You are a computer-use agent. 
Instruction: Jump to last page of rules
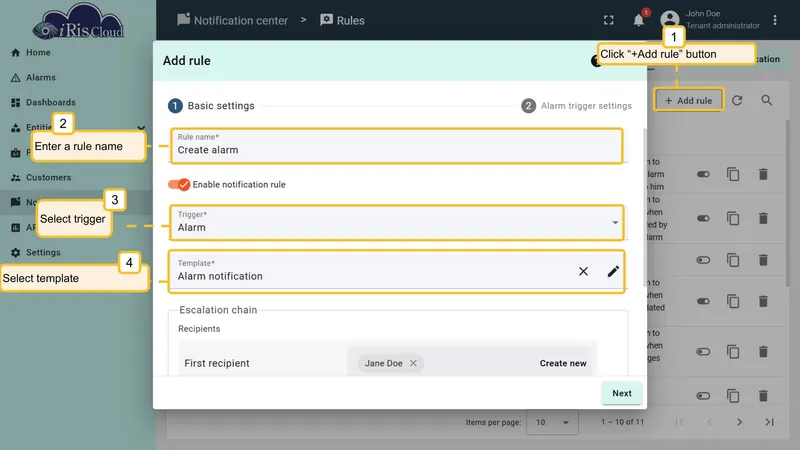(x=769, y=422)
